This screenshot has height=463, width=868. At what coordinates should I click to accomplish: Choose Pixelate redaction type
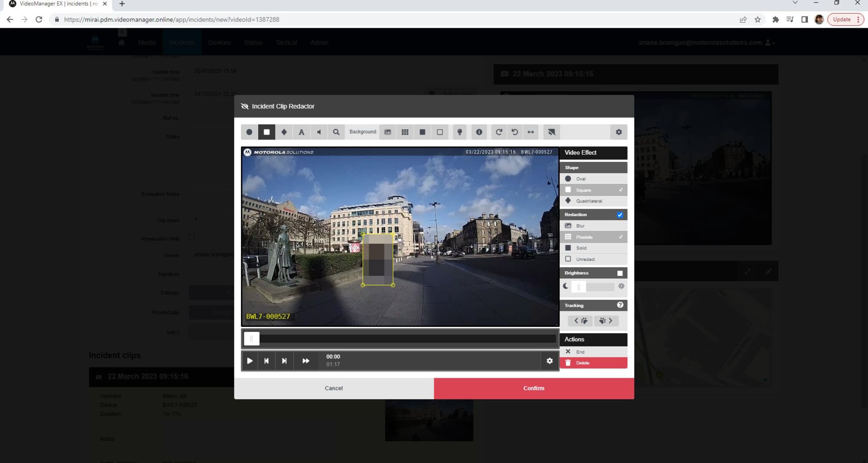pos(593,237)
